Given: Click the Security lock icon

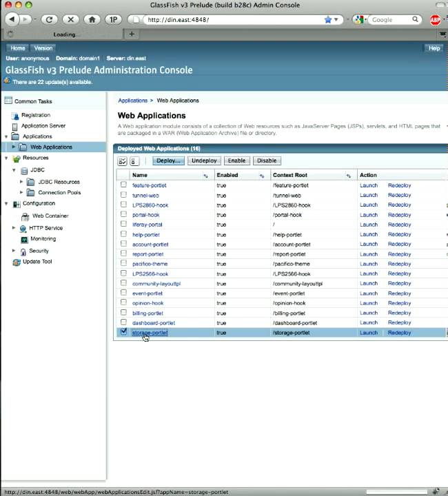Looking at the screenshot, I should click(23, 252).
